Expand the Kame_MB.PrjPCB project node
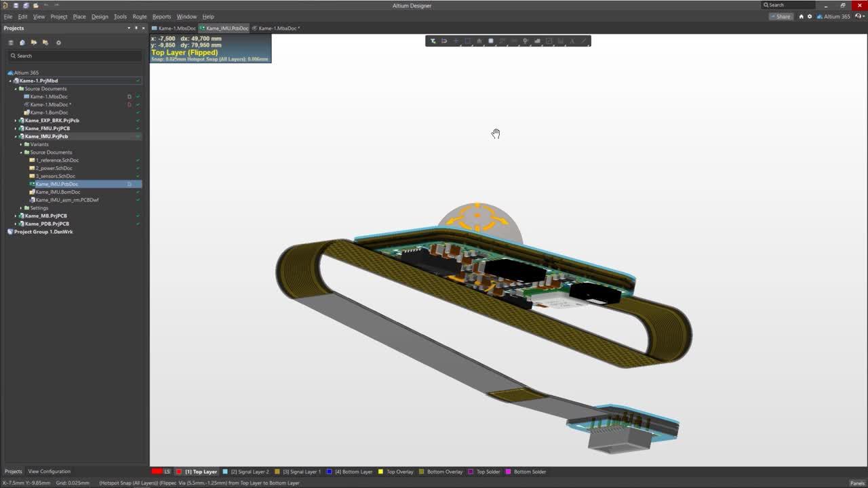Viewport: 868px width, 488px height. (x=16, y=216)
